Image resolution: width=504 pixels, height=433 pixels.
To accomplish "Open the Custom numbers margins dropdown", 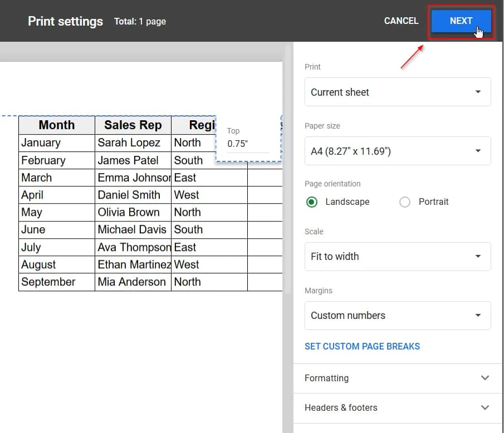I will [398, 316].
